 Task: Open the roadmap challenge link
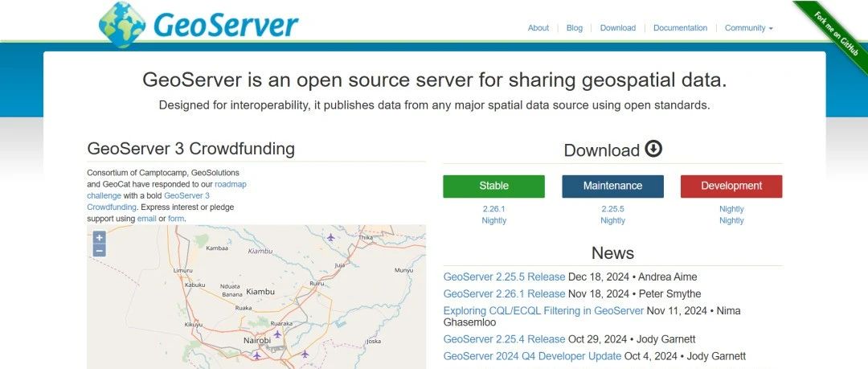(231, 184)
